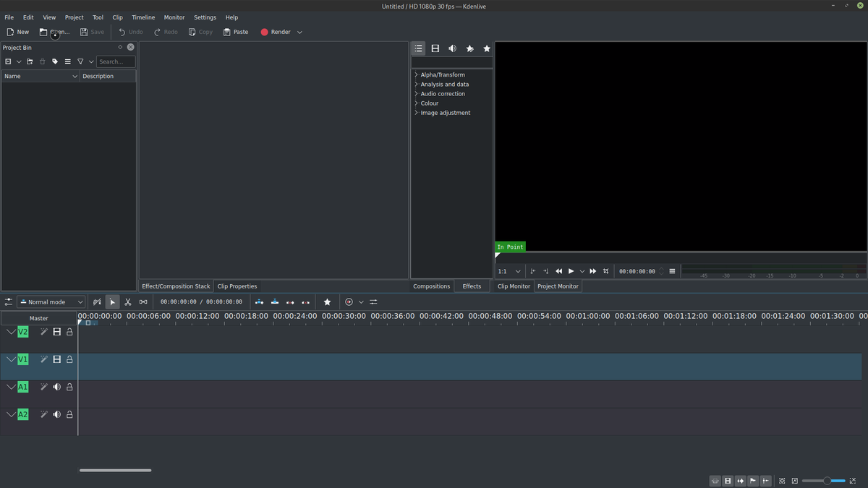Show favorite effects star in effects panel
Image resolution: width=868 pixels, height=488 pixels.
[487, 48]
